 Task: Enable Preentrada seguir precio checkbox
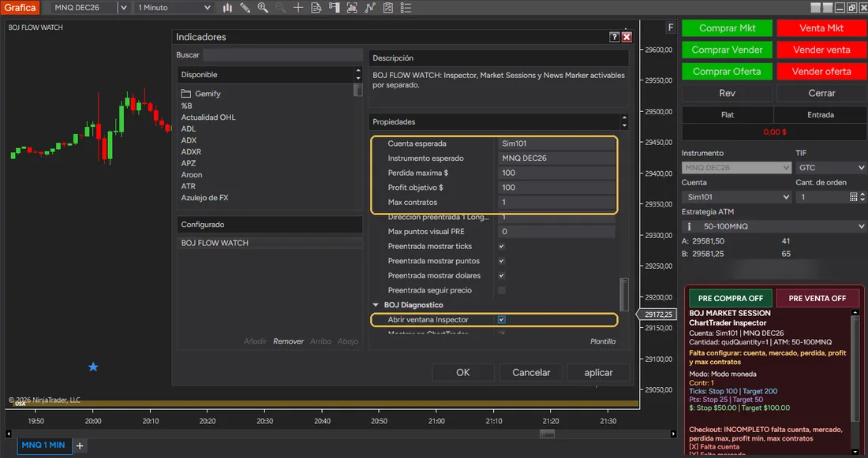point(502,290)
